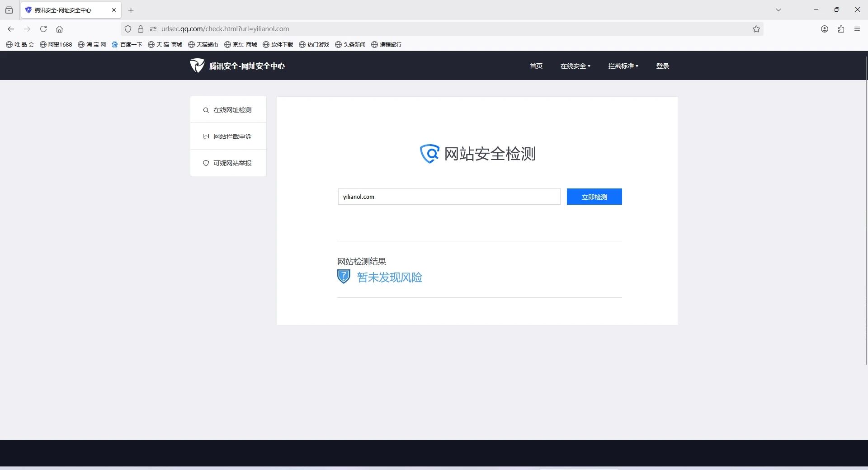Image resolution: width=868 pixels, height=470 pixels.
Task: Click the browser address bar URL
Action: pyautogui.click(x=225, y=29)
